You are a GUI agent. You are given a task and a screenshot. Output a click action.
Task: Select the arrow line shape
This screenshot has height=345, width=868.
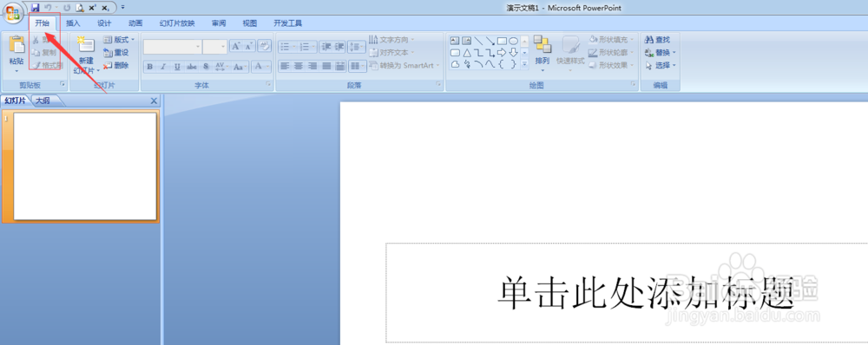(490, 41)
